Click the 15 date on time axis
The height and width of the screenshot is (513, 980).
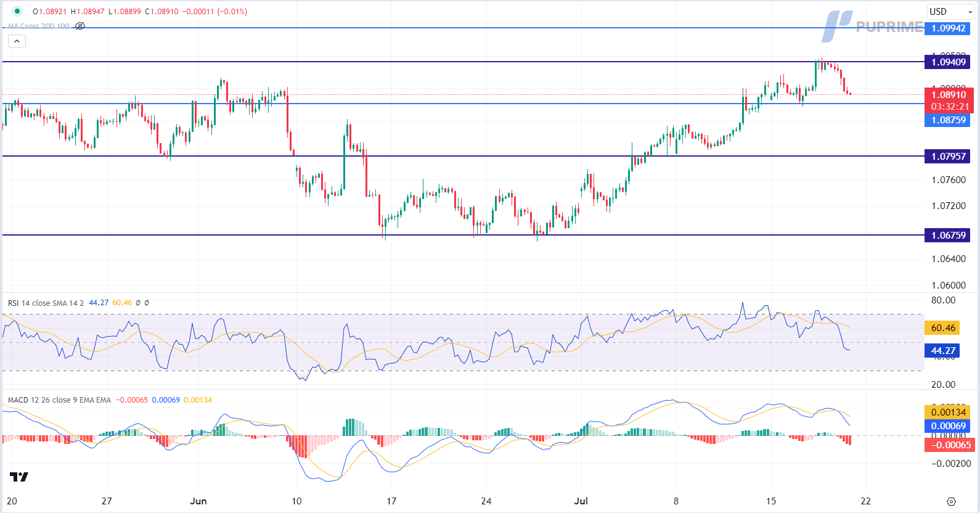tap(771, 501)
